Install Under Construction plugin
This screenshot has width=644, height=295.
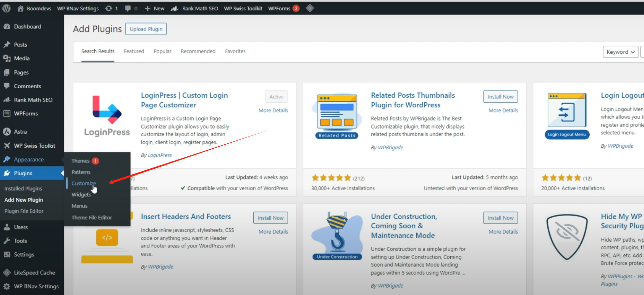click(500, 218)
